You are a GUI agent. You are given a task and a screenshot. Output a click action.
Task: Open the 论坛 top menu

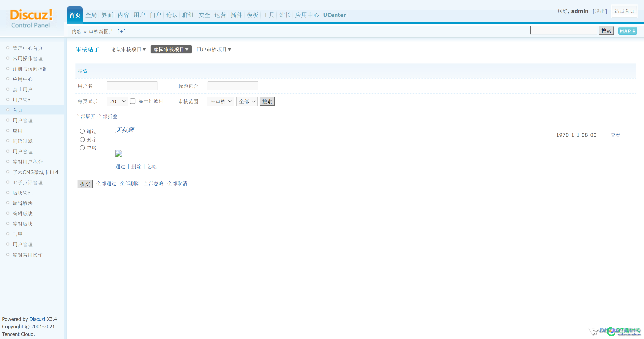[x=172, y=15]
